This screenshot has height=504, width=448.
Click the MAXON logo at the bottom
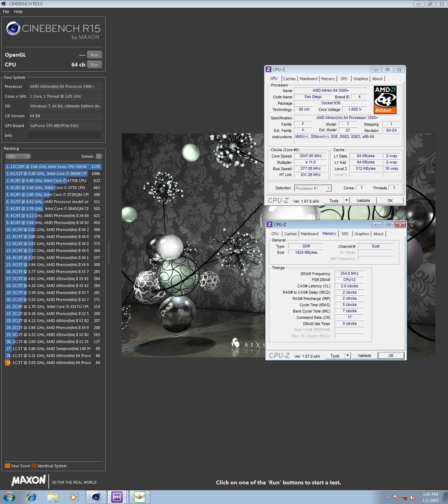(x=28, y=481)
